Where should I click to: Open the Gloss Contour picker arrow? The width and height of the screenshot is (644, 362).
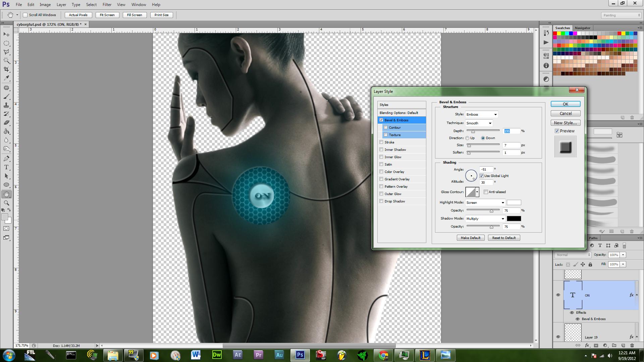(477, 192)
